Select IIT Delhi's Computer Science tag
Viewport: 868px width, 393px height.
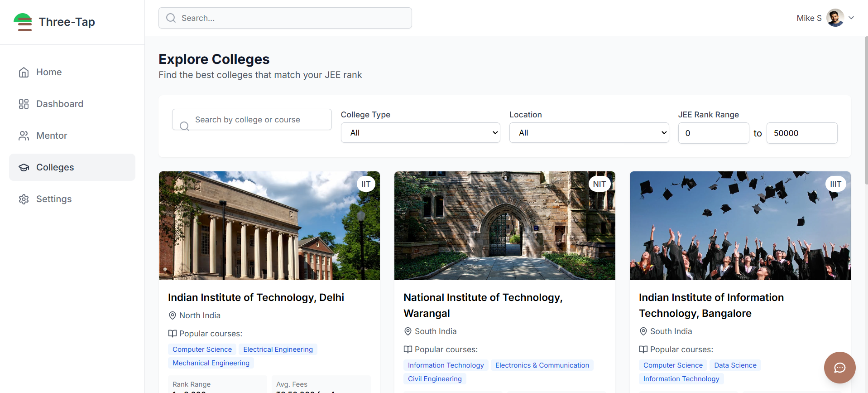pos(202,349)
